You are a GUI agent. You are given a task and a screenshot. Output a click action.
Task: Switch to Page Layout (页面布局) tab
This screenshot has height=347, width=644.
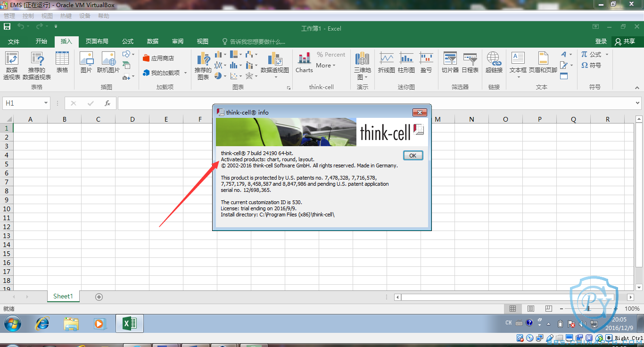(97, 41)
